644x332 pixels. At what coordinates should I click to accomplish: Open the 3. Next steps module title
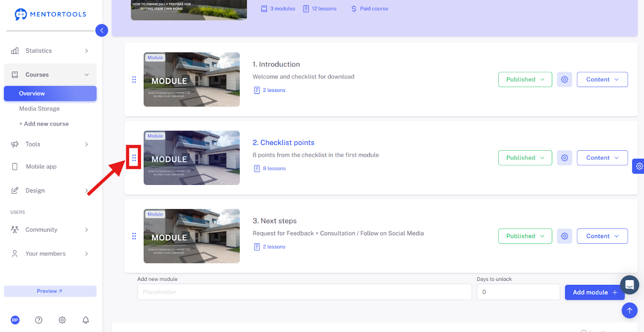(275, 221)
